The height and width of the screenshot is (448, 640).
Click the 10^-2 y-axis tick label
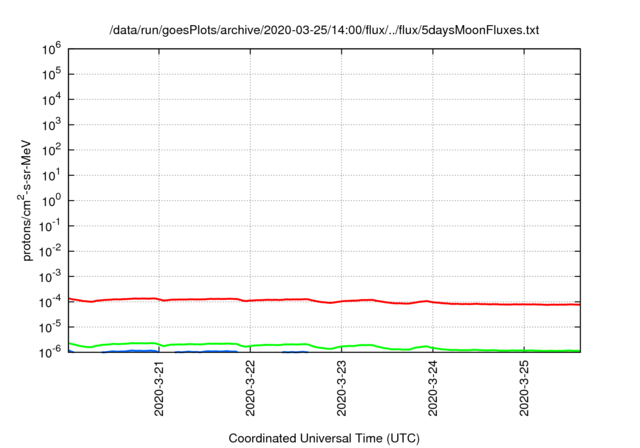(x=50, y=251)
